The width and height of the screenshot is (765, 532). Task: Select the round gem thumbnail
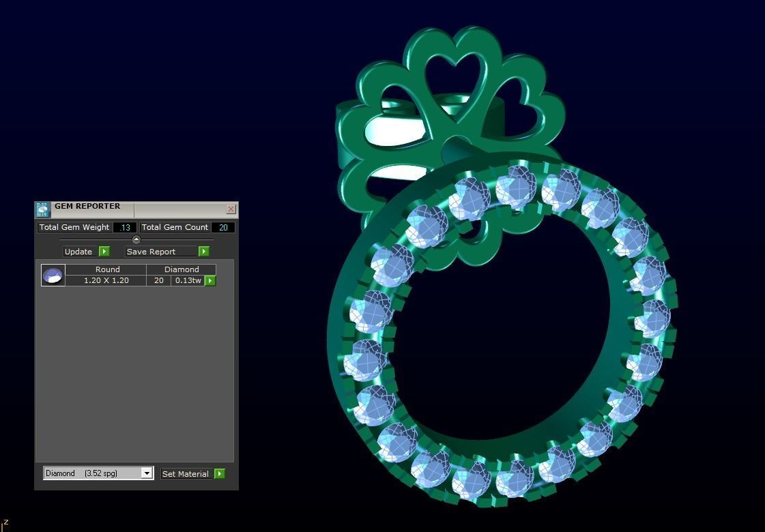tap(53, 275)
